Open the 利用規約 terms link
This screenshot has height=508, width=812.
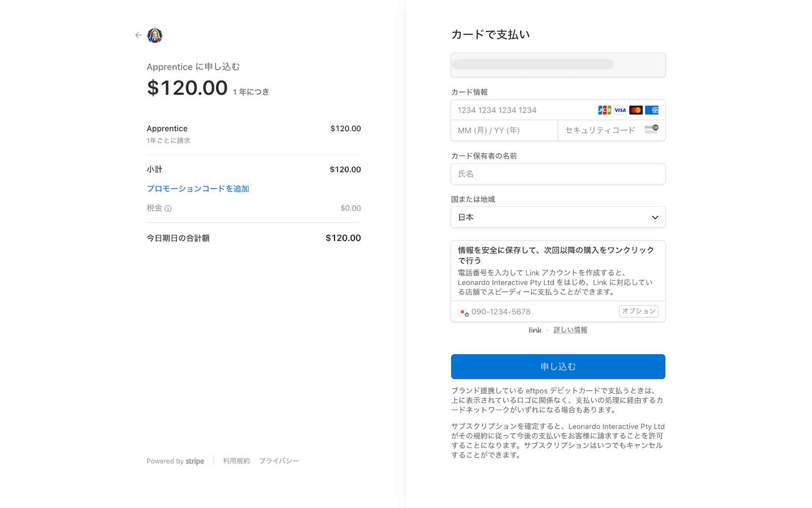pos(236,461)
